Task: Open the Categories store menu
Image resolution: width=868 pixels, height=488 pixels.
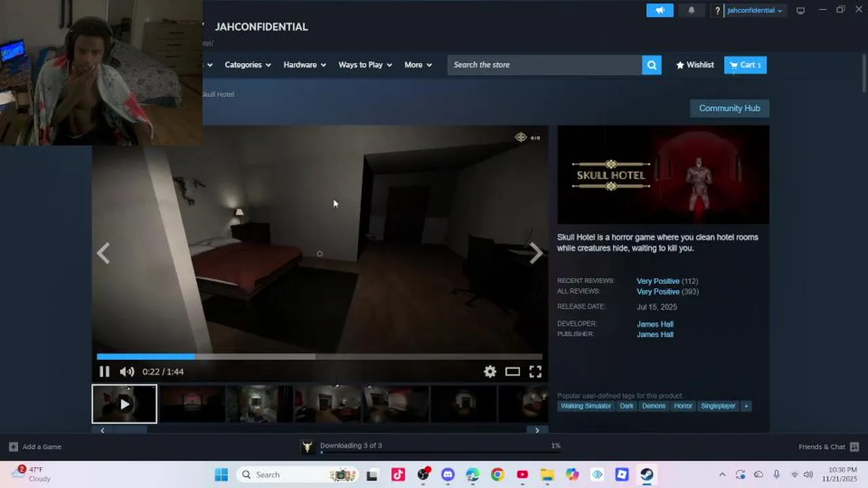Action: [x=248, y=65]
